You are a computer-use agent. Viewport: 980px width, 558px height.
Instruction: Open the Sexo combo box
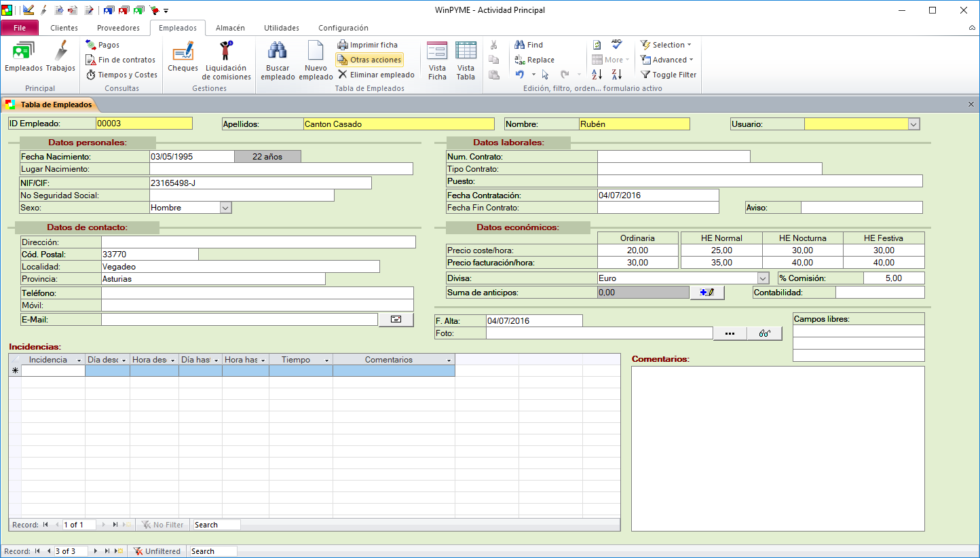point(226,208)
